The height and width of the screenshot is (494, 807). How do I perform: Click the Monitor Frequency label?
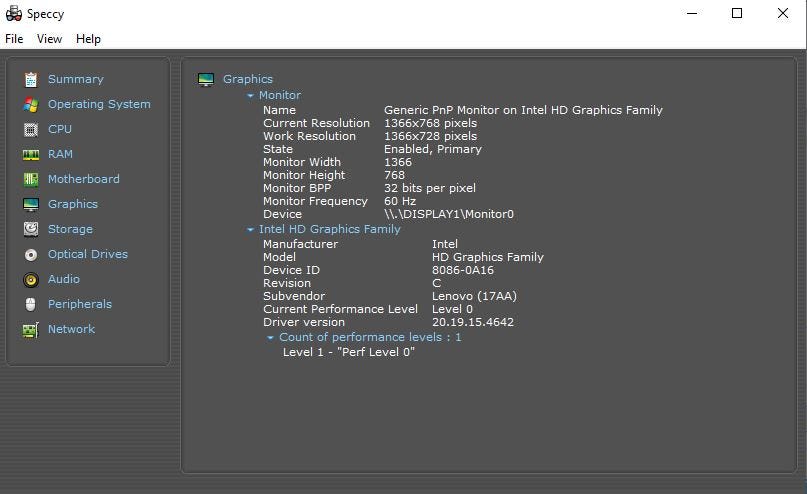tap(315, 201)
